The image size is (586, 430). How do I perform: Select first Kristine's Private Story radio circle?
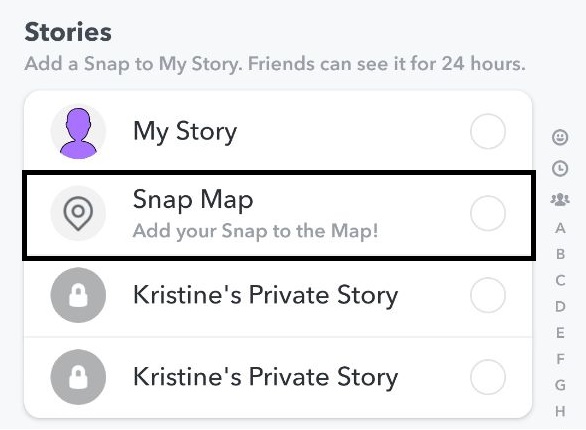click(x=488, y=295)
